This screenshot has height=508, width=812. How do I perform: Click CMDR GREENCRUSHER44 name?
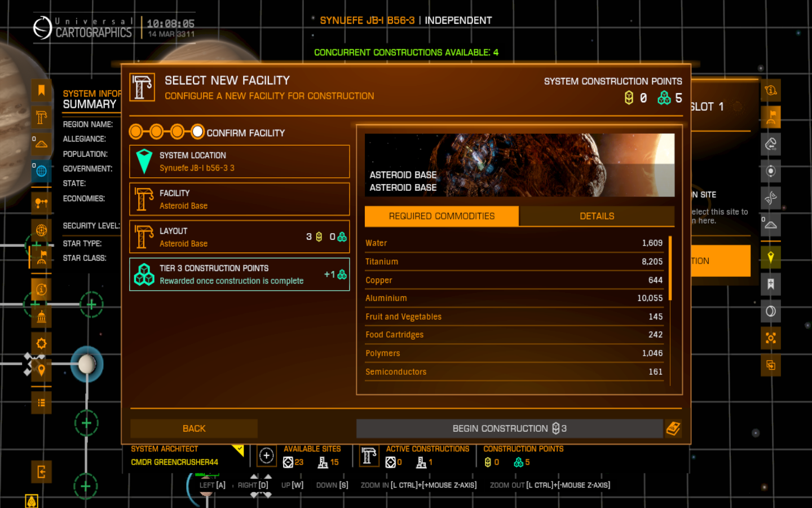coord(174,462)
